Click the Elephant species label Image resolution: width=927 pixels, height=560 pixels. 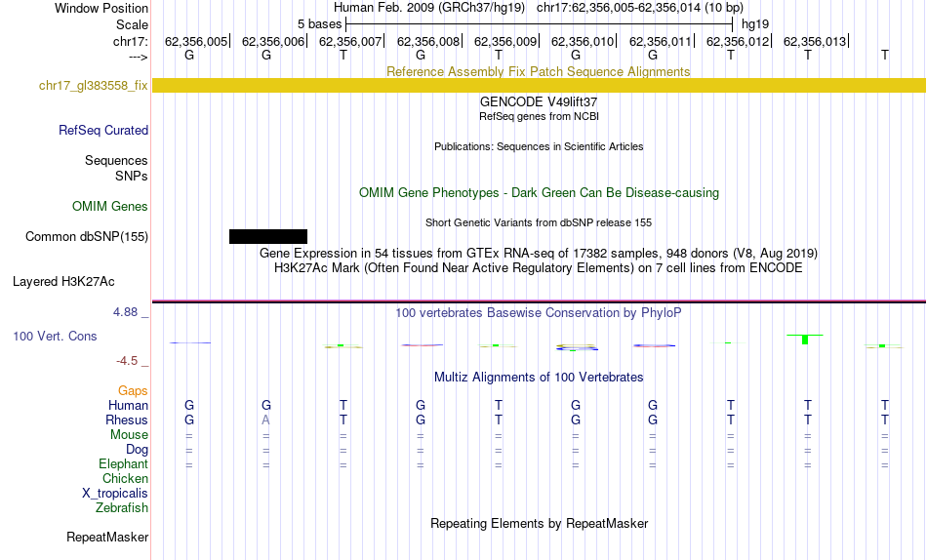[x=123, y=464]
